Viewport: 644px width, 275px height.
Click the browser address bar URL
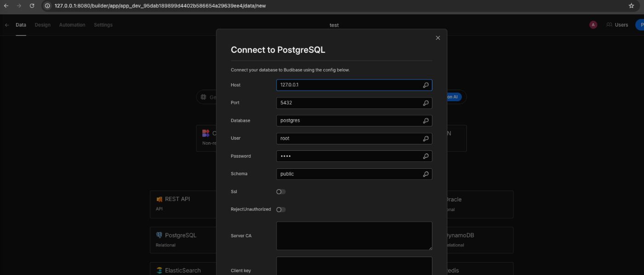point(160,6)
